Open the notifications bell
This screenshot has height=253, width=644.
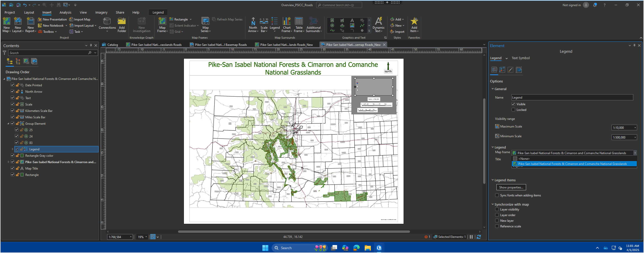pyautogui.click(x=595, y=5)
